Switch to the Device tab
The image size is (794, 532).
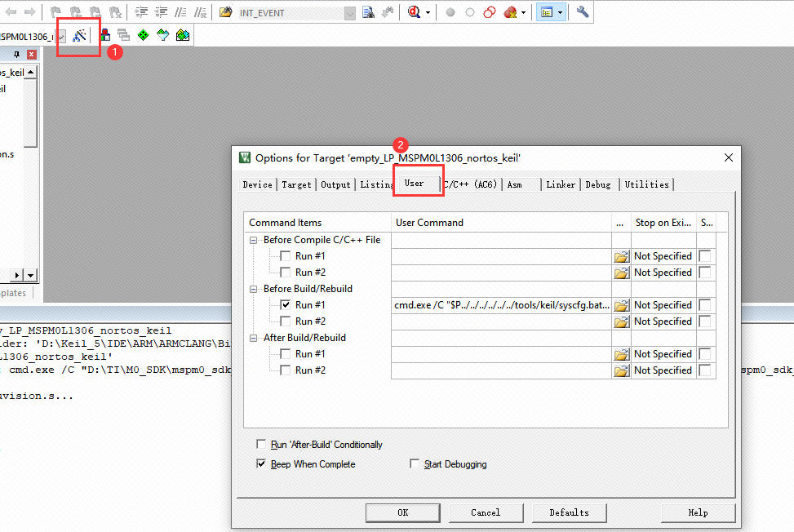pyautogui.click(x=257, y=184)
